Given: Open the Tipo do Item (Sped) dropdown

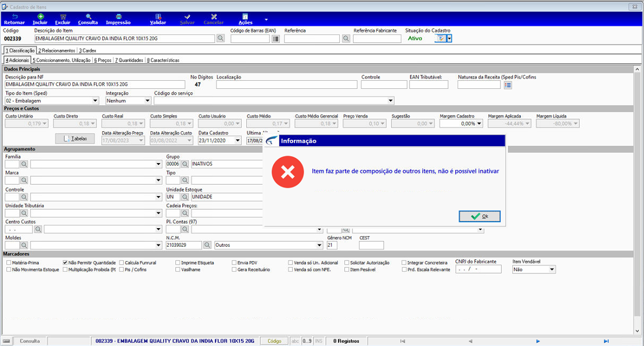Looking at the screenshot, I should click(95, 100).
